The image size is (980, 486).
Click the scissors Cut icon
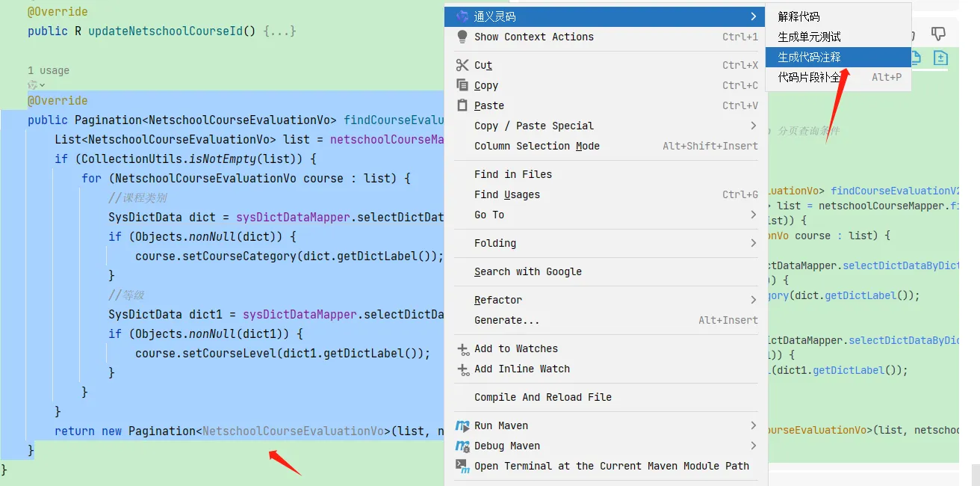[x=462, y=65]
